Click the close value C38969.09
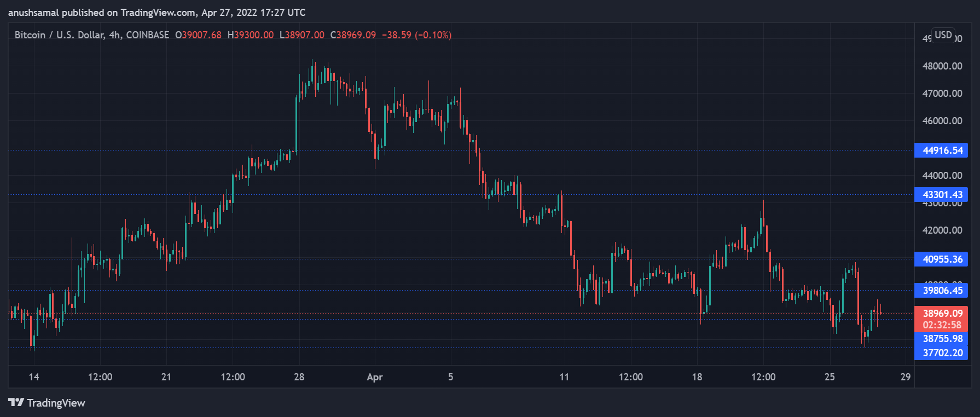980x417 pixels. (x=353, y=35)
